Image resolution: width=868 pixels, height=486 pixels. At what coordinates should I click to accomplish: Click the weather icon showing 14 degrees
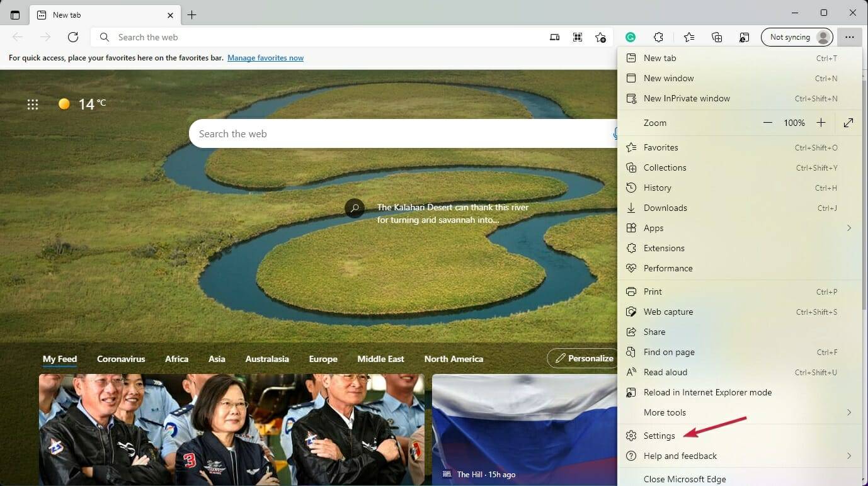coord(64,103)
